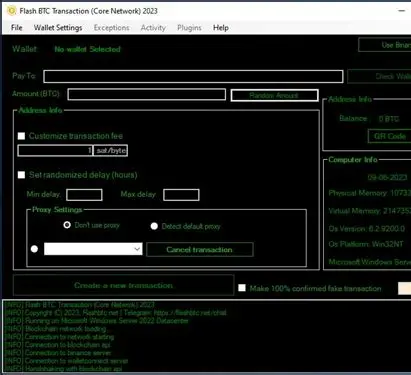Click the Cancel transaction button
Viewport: 411px width, 375px height.
pyautogui.click(x=200, y=250)
